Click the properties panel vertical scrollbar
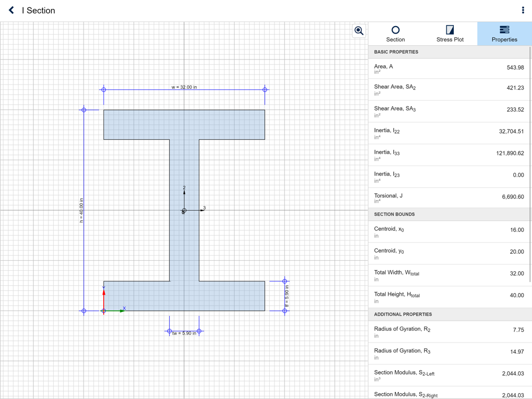 [x=530, y=164]
